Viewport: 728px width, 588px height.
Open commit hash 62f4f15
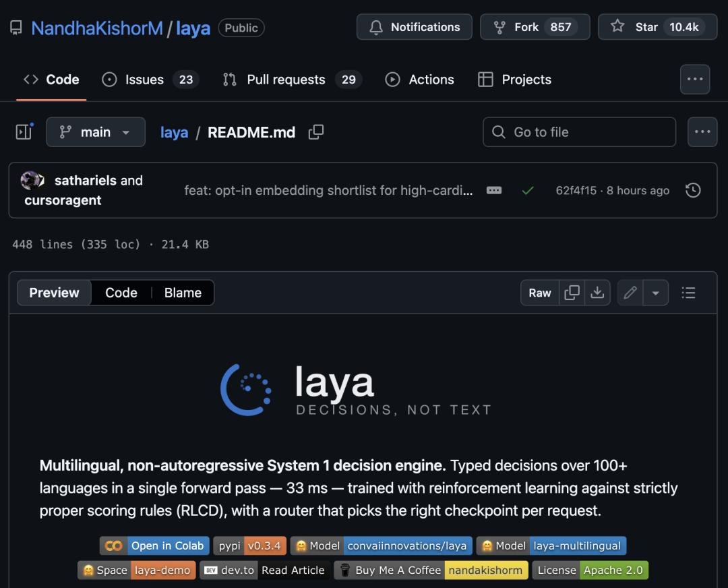pyautogui.click(x=576, y=190)
